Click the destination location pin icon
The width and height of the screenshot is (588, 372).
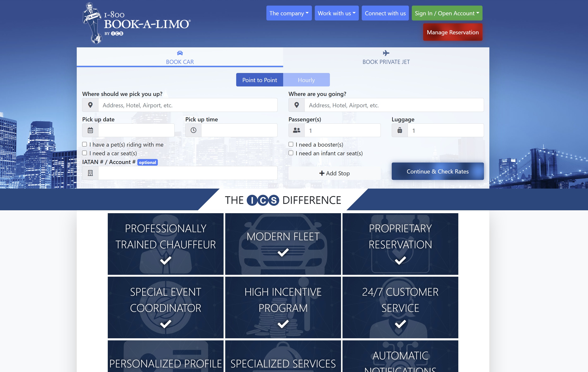tap(296, 105)
